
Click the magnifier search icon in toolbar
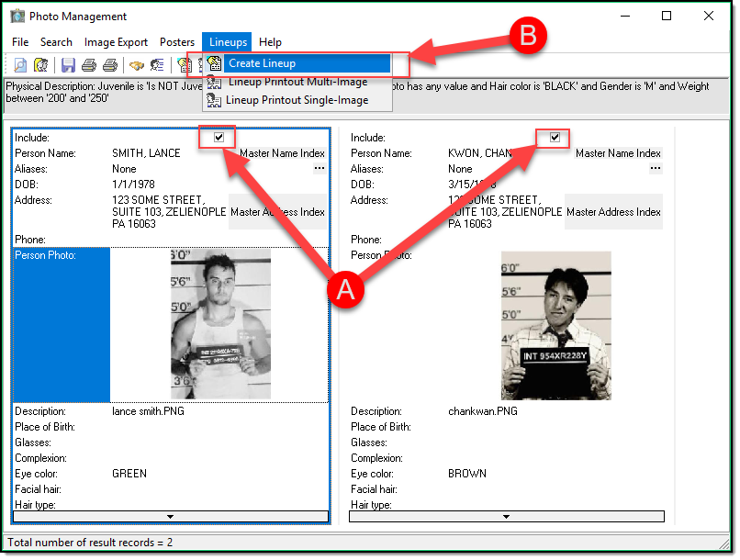click(20, 65)
